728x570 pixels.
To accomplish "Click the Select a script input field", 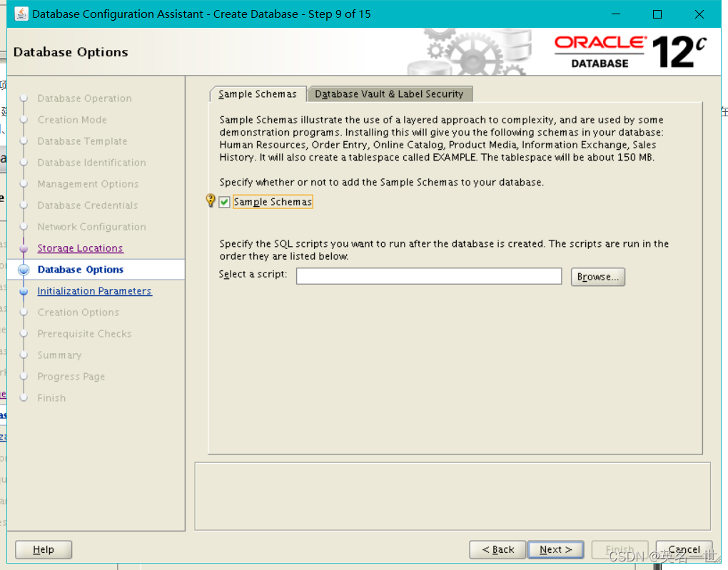I will pyautogui.click(x=429, y=276).
